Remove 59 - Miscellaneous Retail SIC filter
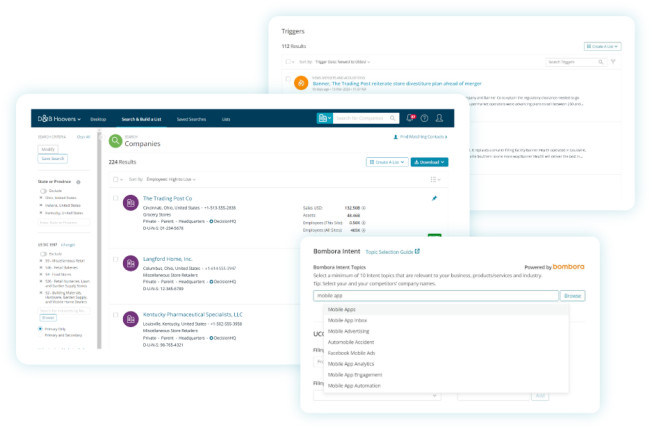650x428 pixels. tap(41, 261)
